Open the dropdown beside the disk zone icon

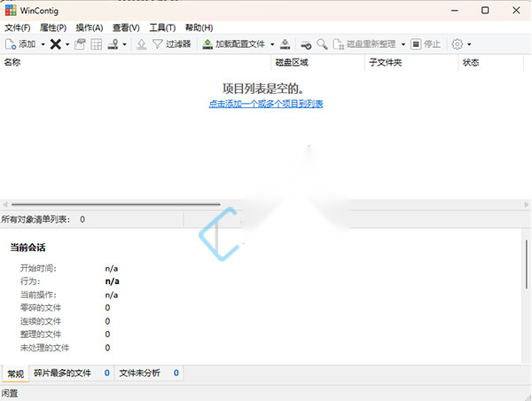pos(124,44)
